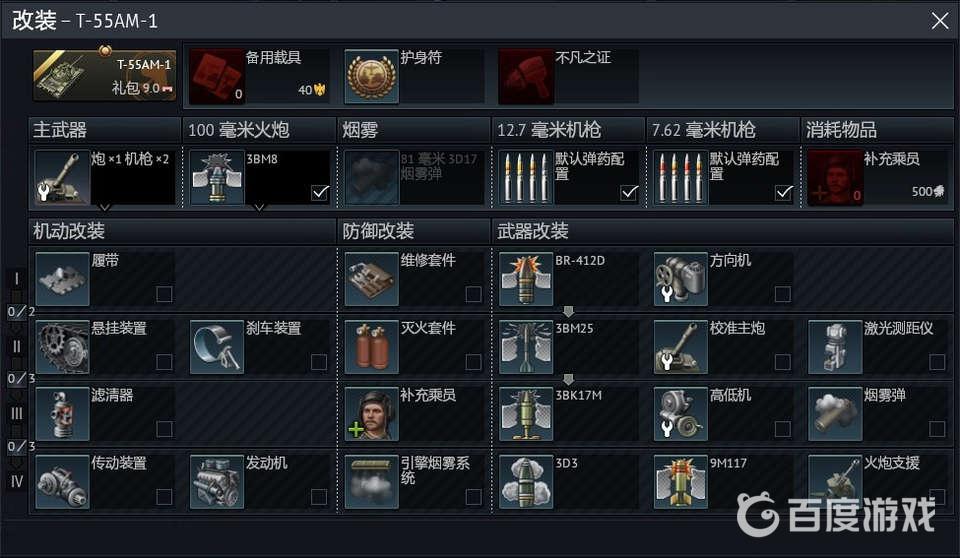Click the 护身符 talisman medal icon
The image size is (960, 558).
(x=372, y=77)
